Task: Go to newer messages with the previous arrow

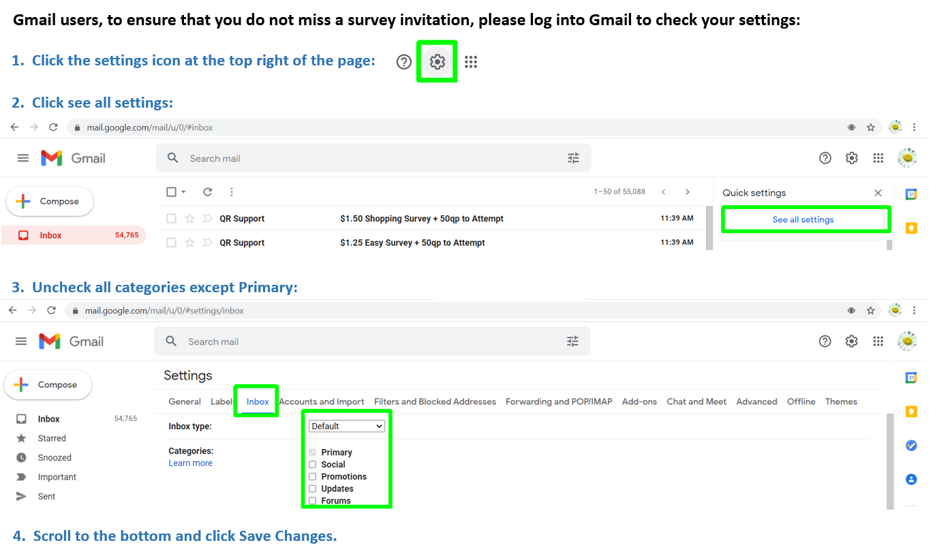Action: 663,192
